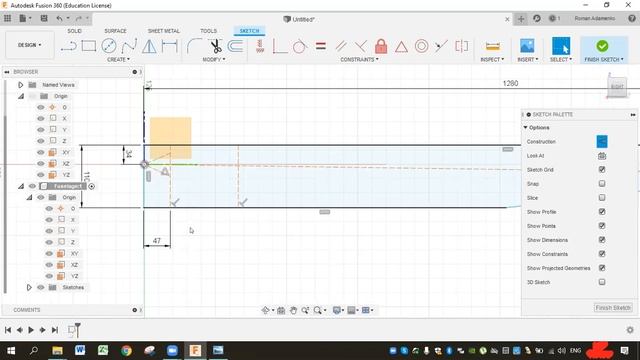Viewport: 640px width, 360px height.
Task: Select the Mirror triangle tool
Action: point(149,46)
